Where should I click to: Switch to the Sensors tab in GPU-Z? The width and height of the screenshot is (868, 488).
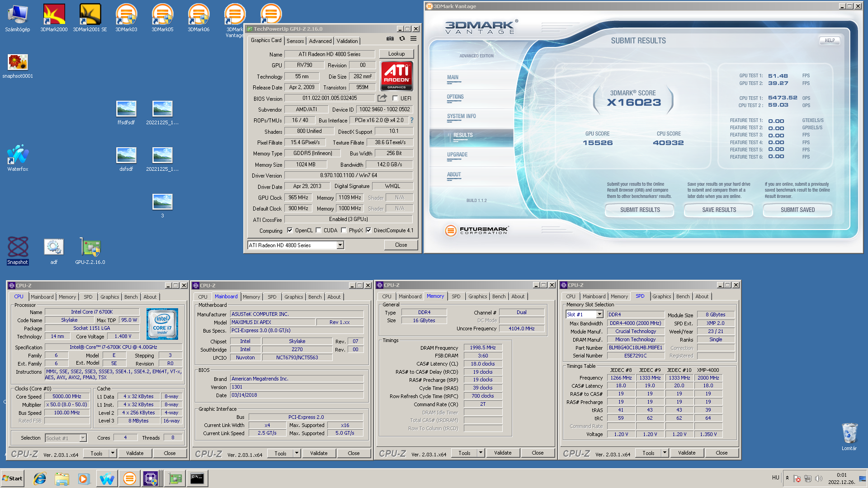click(x=295, y=41)
